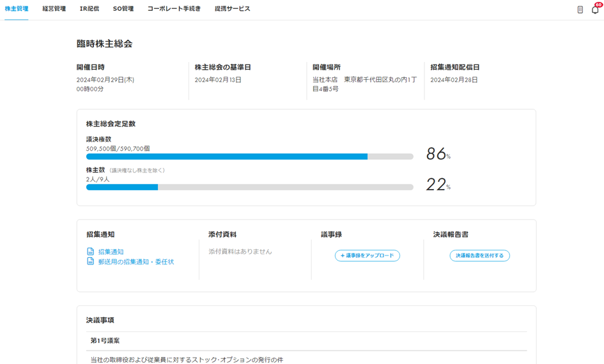This screenshot has width=604, height=364.
Task: Select the date 2024年02月29日(木)
Action: click(105, 80)
